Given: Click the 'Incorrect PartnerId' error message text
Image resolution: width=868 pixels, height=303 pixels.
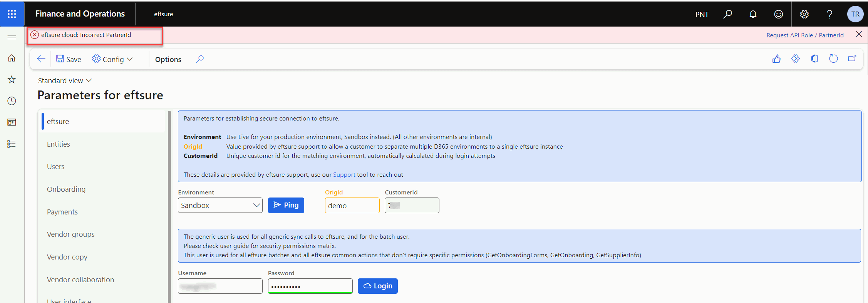Looking at the screenshot, I should (x=86, y=35).
